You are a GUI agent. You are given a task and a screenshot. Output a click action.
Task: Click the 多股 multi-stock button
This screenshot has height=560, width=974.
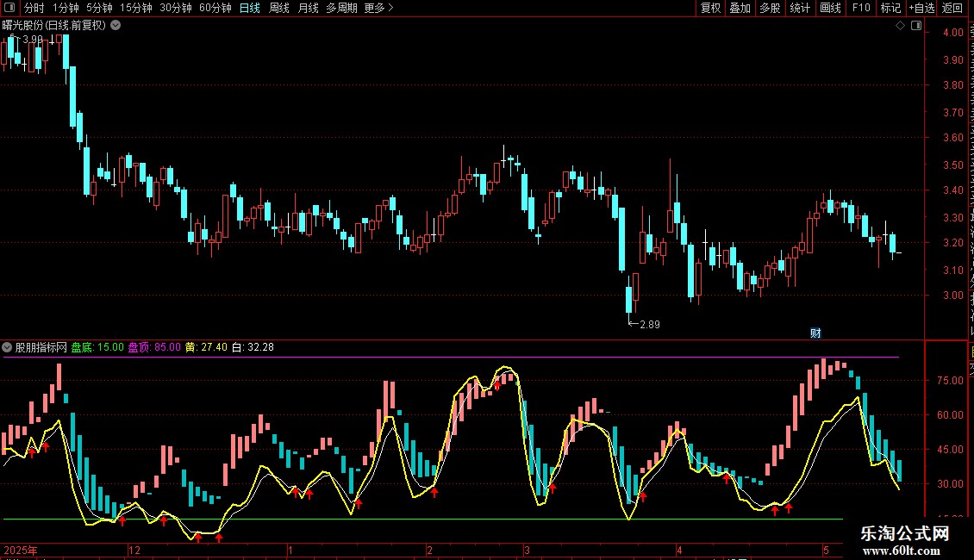tap(770, 8)
